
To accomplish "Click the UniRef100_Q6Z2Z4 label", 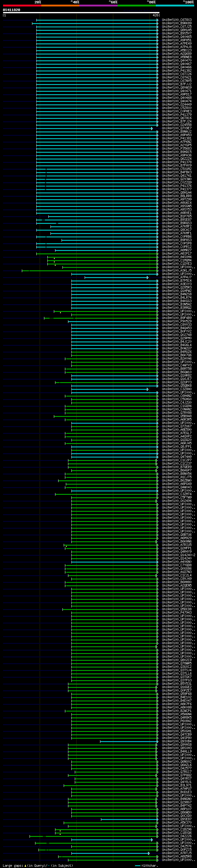I will (177, 159).
